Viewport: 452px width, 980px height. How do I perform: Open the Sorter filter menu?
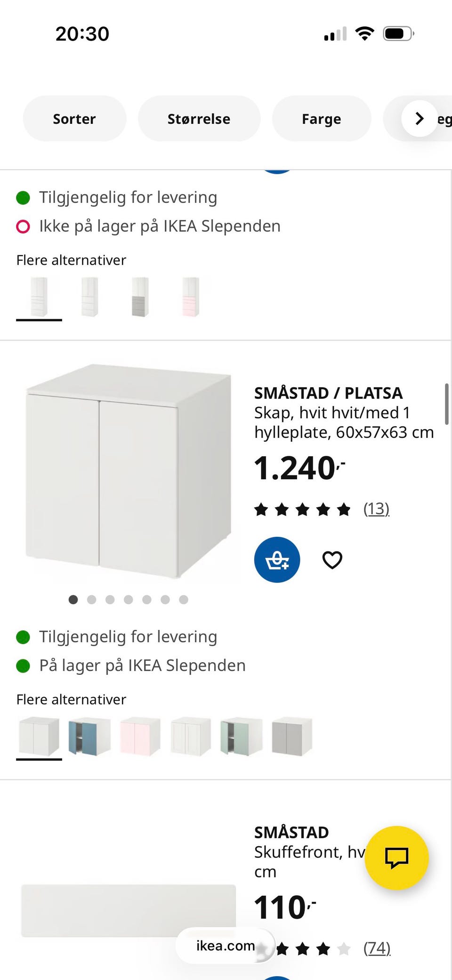74,119
